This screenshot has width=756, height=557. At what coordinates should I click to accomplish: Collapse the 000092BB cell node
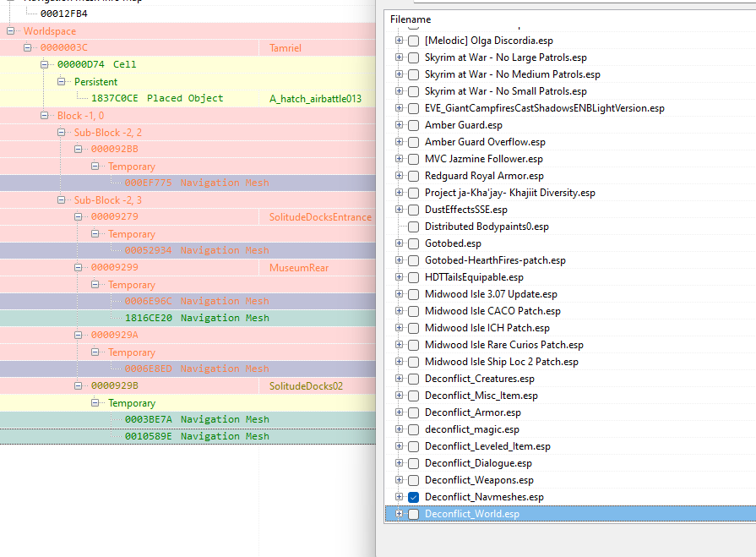[x=78, y=149]
